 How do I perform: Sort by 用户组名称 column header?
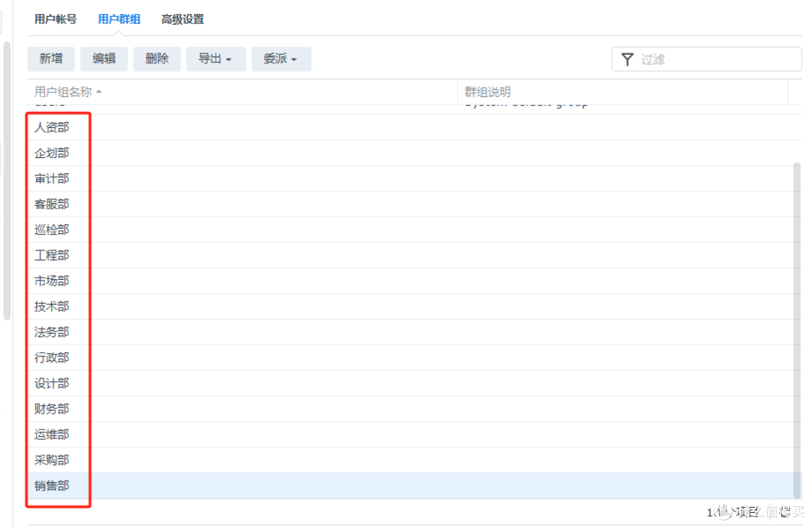pos(242,93)
